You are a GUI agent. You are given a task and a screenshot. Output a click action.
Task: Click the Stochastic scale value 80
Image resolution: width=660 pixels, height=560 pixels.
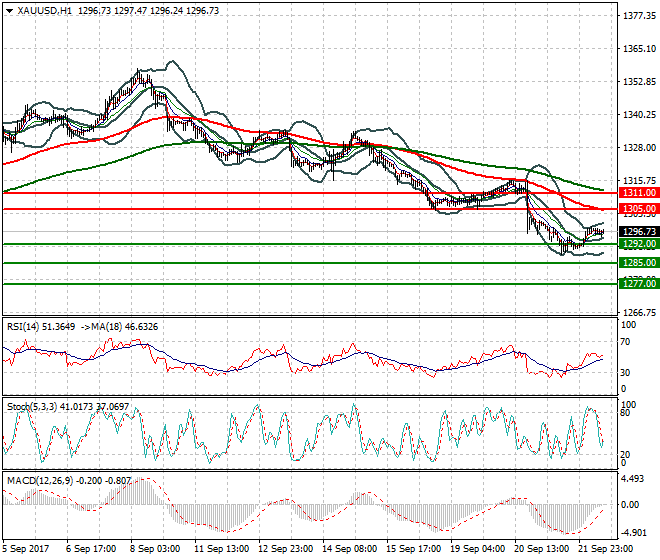tap(625, 413)
